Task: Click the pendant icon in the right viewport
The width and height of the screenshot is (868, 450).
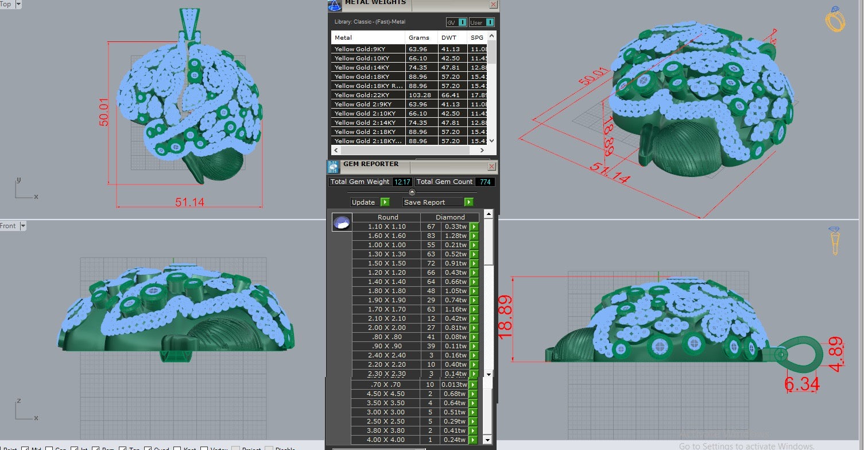Action: tap(835, 240)
